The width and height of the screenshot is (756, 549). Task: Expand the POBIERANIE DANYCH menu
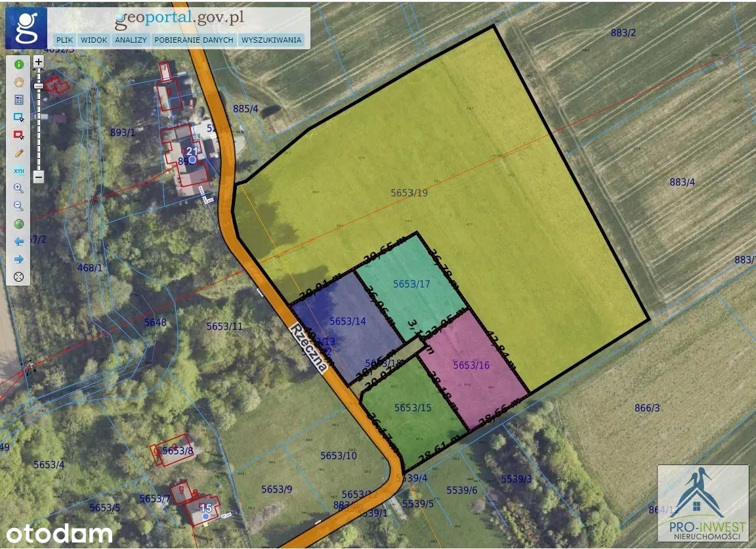194,40
